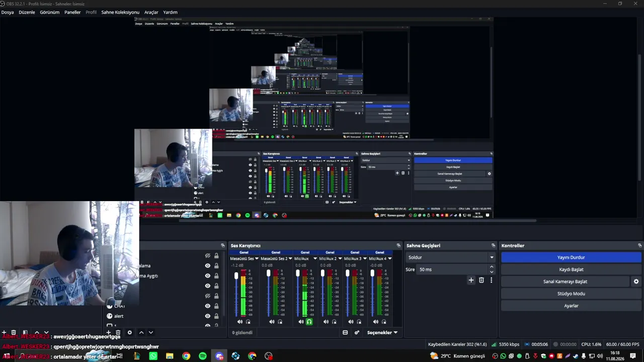Screen dimensions: 644x362
Task: Enable Stüdyo Modu
Action: (x=571, y=294)
